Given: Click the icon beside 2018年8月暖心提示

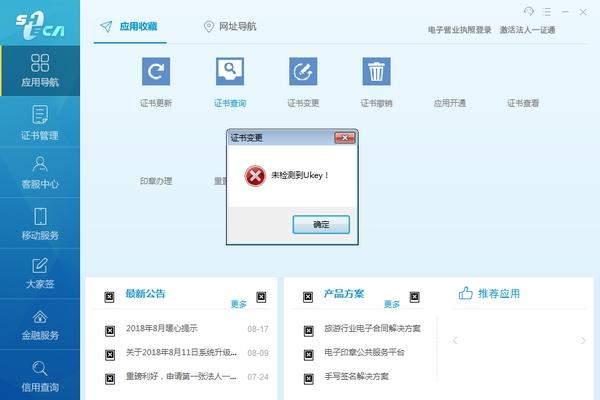Looking at the screenshot, I should [110, 331].
